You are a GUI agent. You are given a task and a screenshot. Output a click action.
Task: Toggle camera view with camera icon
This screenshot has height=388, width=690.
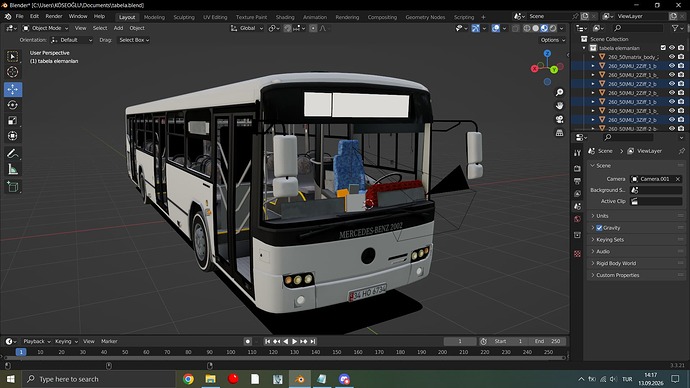tap(559, 119)
